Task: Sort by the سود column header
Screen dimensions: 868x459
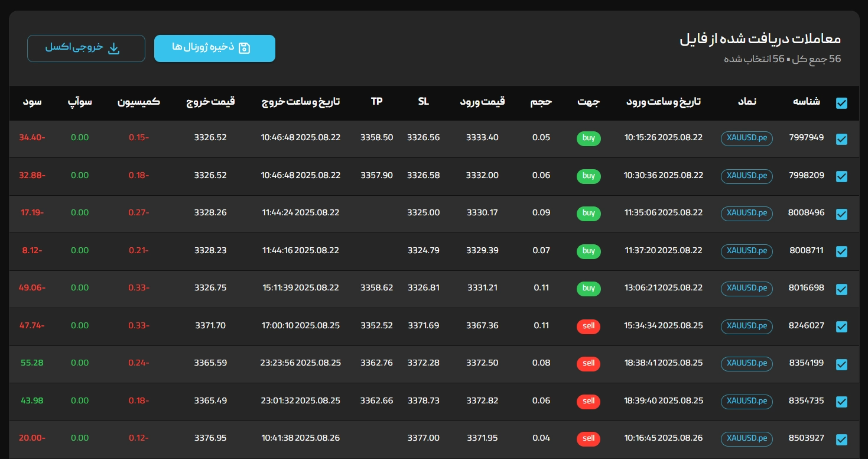Action: click(32, 102)
